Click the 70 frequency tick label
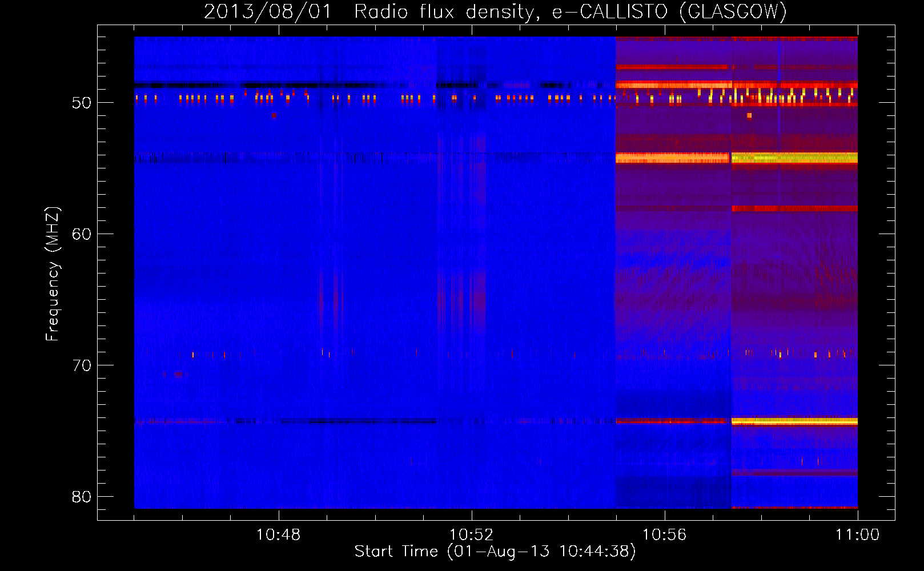 point(82,365)
